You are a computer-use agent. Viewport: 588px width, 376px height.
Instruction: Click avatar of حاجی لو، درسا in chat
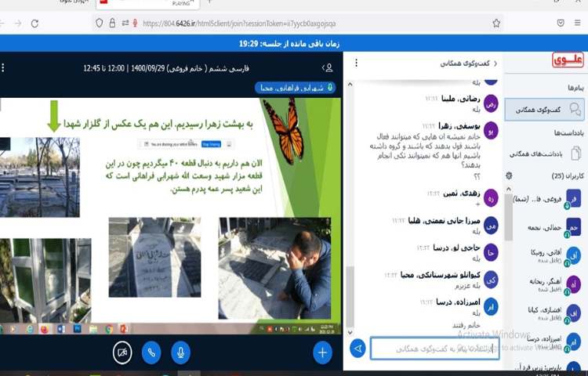click(491, 252)
